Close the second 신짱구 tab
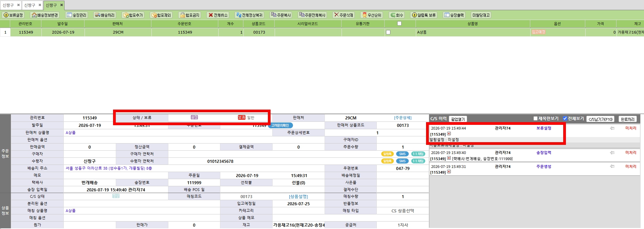The width and height of the screenshot is (644, 229). point(40,5)
